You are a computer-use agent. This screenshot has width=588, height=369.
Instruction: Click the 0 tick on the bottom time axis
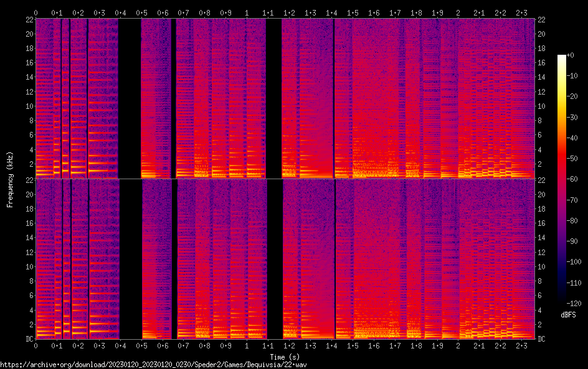pos(36,346)
